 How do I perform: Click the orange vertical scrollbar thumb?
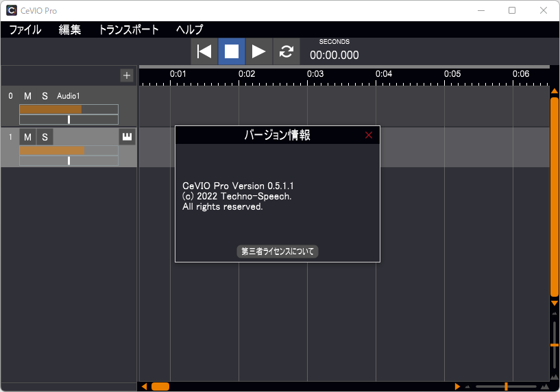[555, 196]
